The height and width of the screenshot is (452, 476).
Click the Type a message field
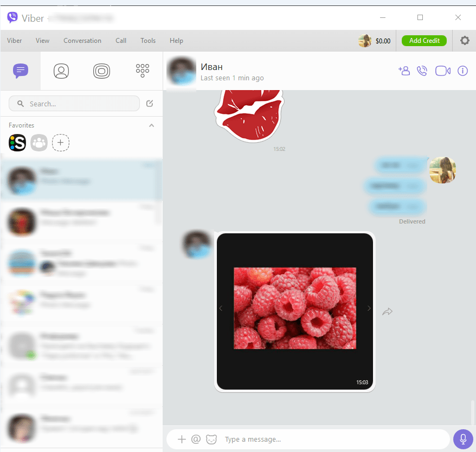[x=325, y=439]
